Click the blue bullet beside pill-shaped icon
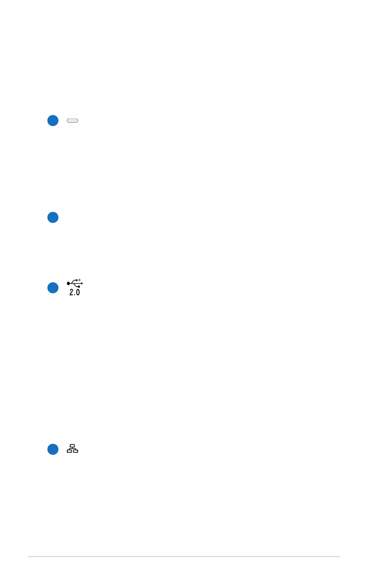Image resolution: width=390 pixels, height=588 pixels. pyautogui.click(x=53, y=121)
